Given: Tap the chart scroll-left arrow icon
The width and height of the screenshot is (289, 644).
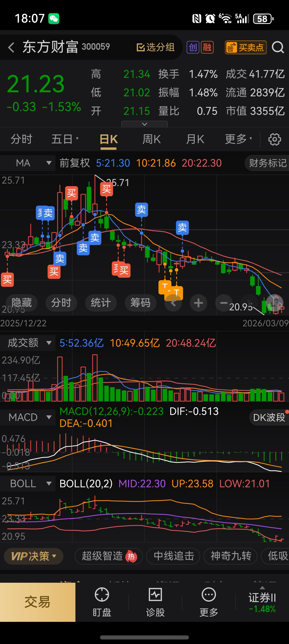Looking at the screenshot, I should point(173,303).
